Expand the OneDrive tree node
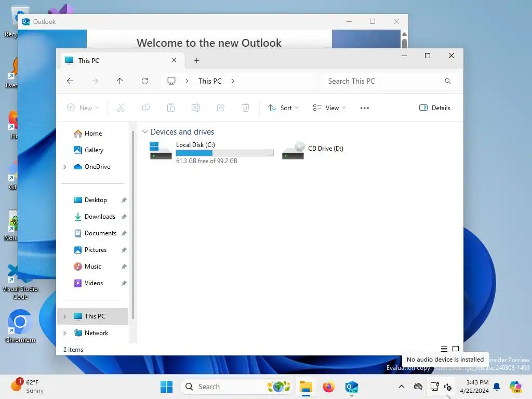 click(64, 167)
